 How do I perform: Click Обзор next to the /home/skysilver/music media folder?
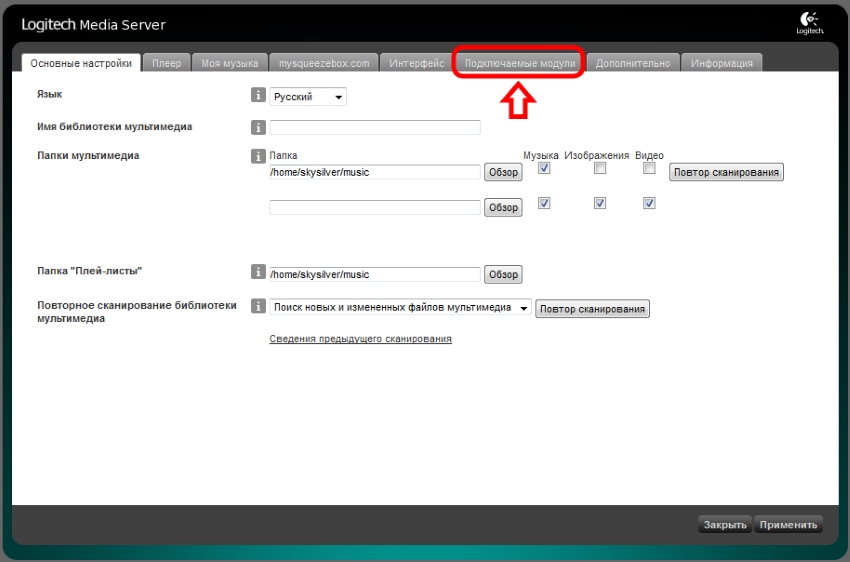[x=503, y=172]
